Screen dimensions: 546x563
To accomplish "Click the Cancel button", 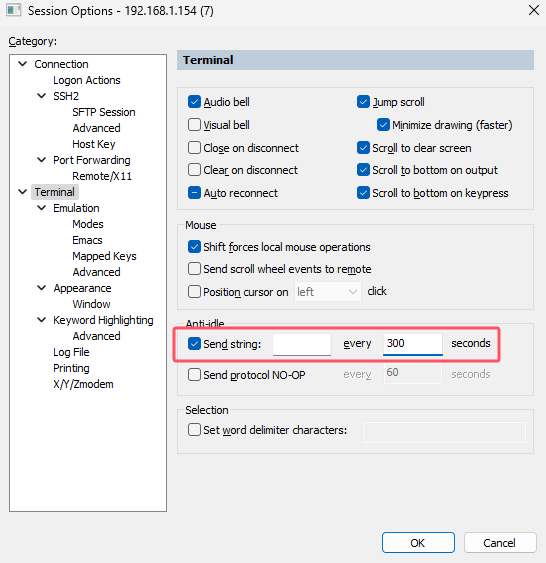I will click(x=499, y=543).
